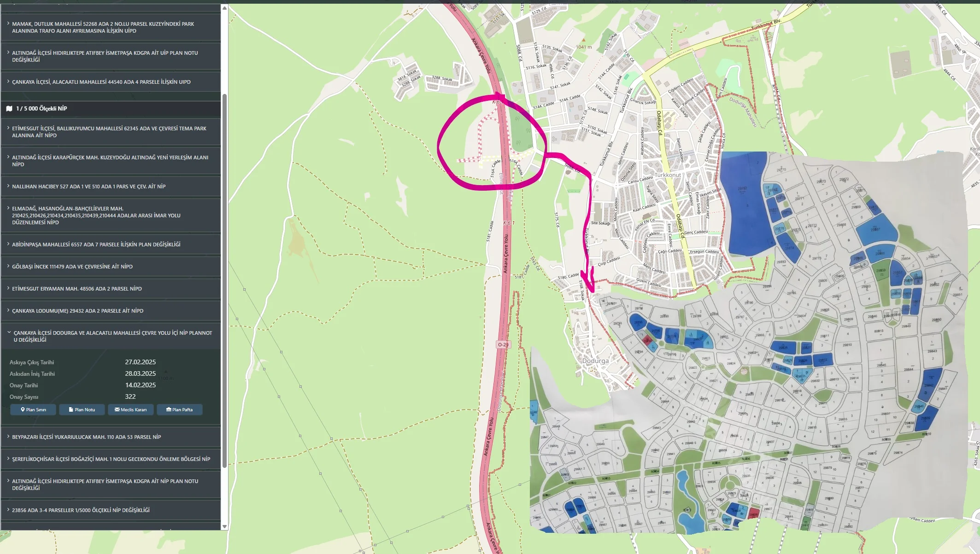This screenshot has width=980, height=554.
Task: Click the O-20 highway shield on map
Action: click(503, 344)
